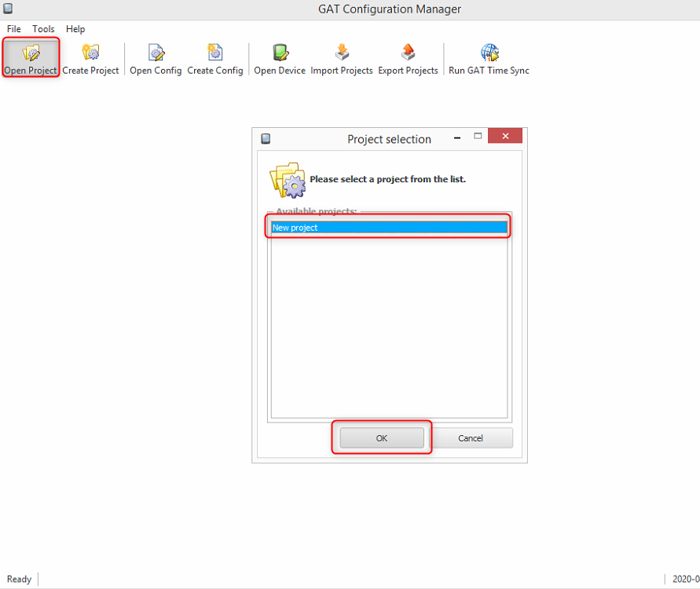Click the GAT Configuration Manager title bar icon
The width and height of the screenshot is (700, 589).
pyautogui.click(x=8, y=9)
